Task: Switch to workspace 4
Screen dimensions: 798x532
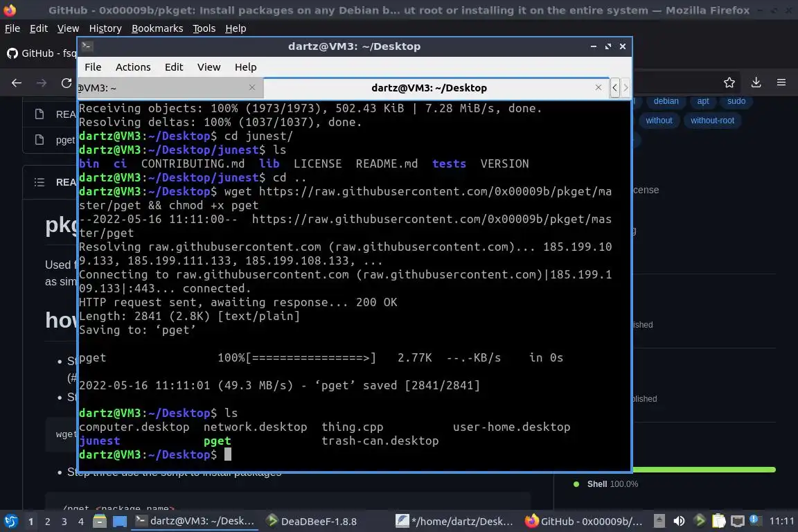Action: point(81,522)
